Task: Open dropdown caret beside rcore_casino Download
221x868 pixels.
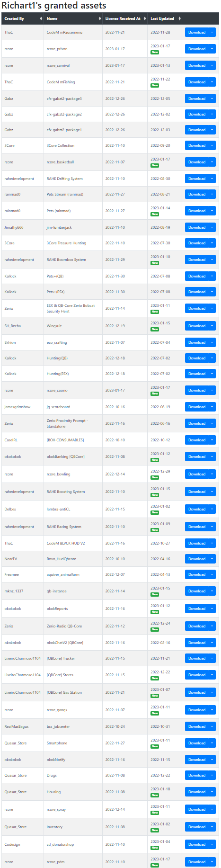Action: 212,390
